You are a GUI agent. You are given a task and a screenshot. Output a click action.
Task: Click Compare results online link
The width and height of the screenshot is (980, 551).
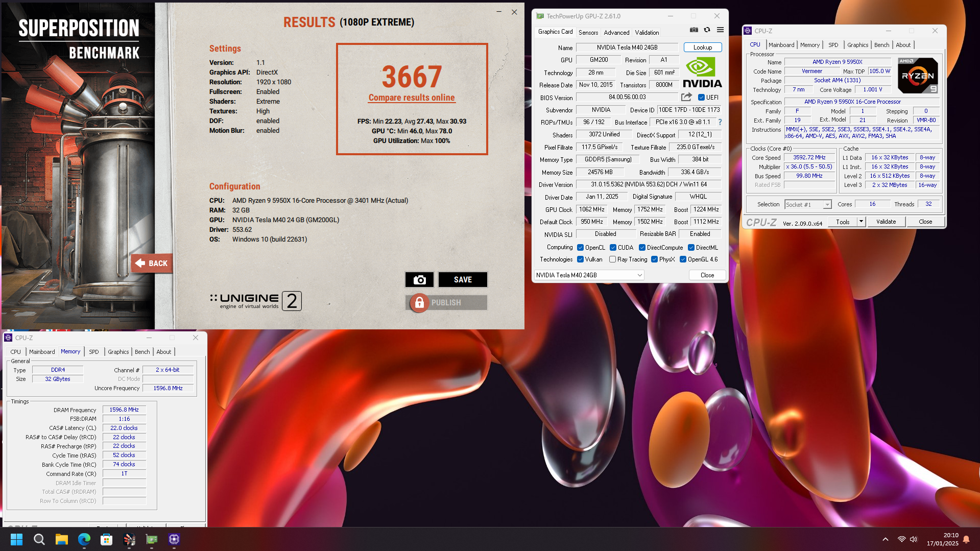[x=412, y=98]
